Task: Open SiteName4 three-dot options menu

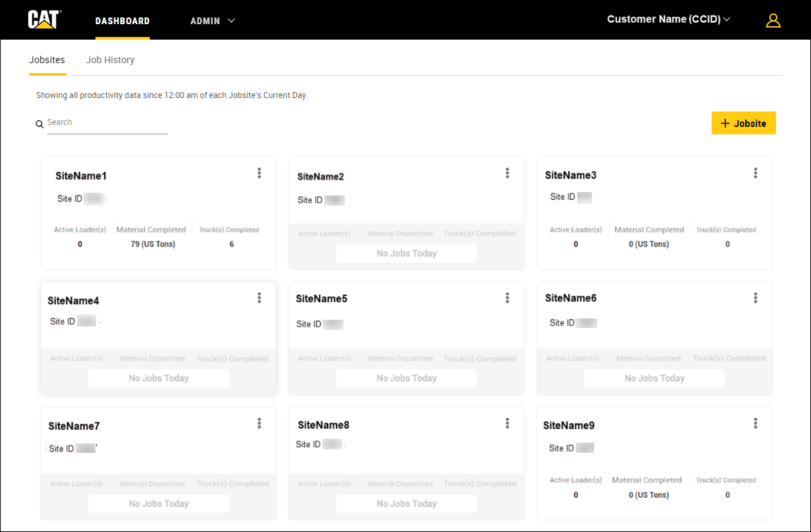Action: [x=259, y=298]
